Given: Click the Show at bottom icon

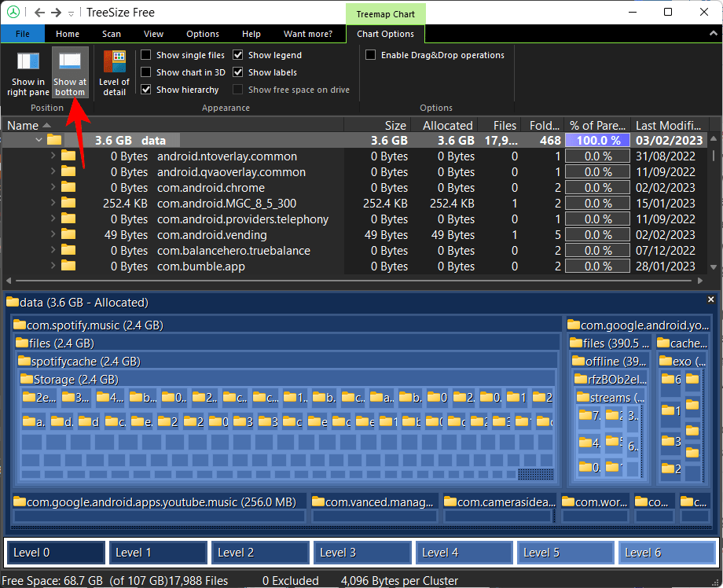Looking at the screenshot, I should coord(70,62).
